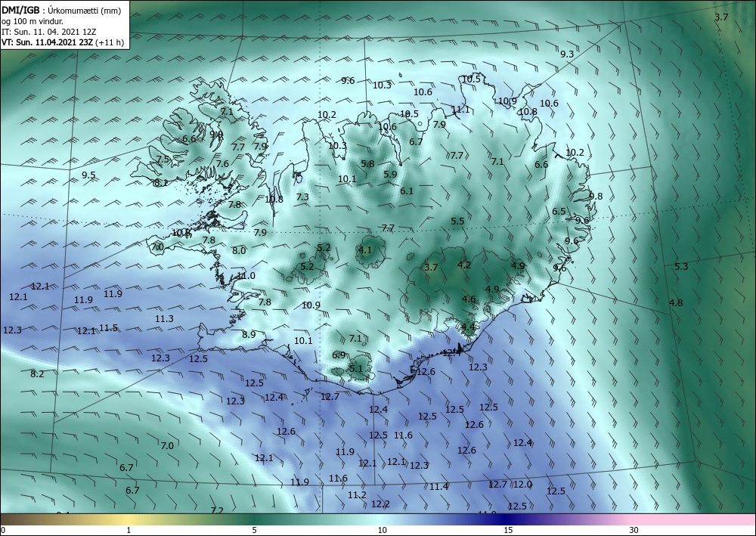Click the map value "8.9"

pyautogui.click(x=249, y=334)
